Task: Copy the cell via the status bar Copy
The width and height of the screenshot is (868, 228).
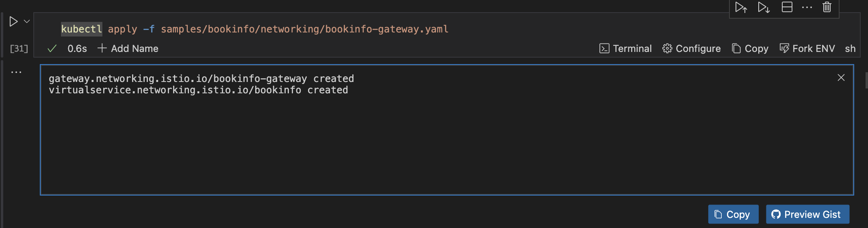Action: [x=750, y=49]
